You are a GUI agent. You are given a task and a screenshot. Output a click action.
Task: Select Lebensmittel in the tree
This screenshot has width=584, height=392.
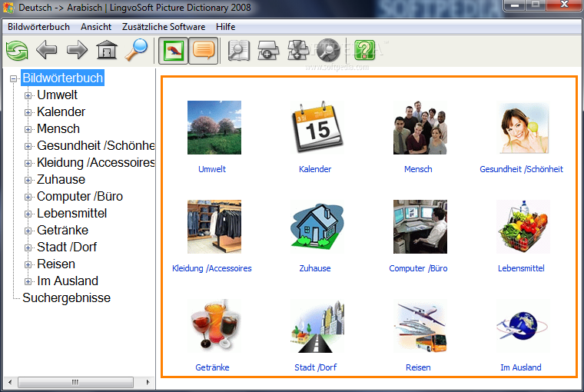(72, 213)
